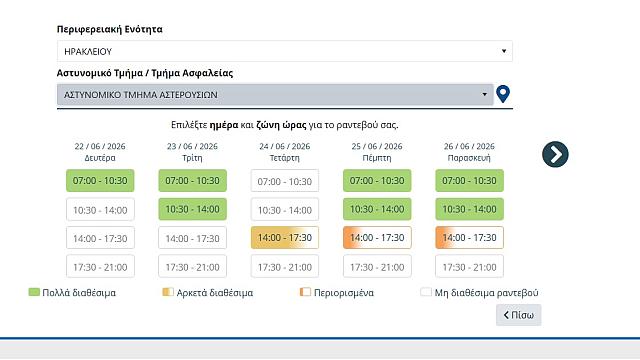The image size is (640, 360).
Task: Click the blue map location pin icon
Action: point(503,94)
